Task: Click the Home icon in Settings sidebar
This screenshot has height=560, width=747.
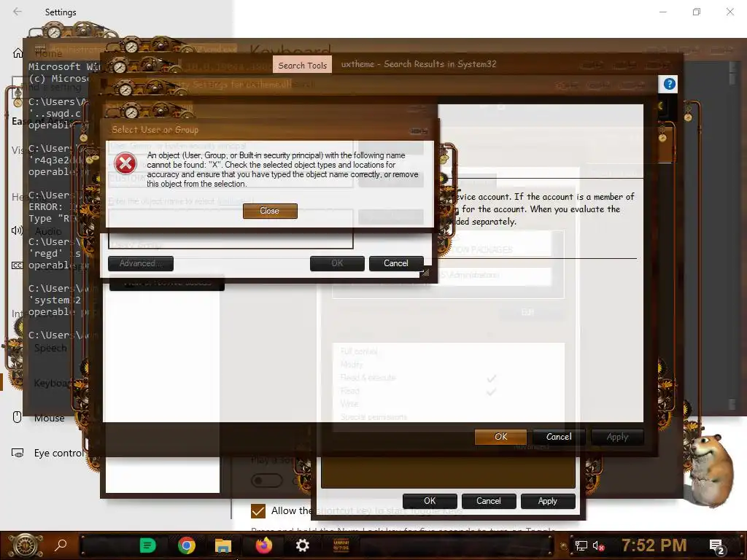Action: pos(18,52)
